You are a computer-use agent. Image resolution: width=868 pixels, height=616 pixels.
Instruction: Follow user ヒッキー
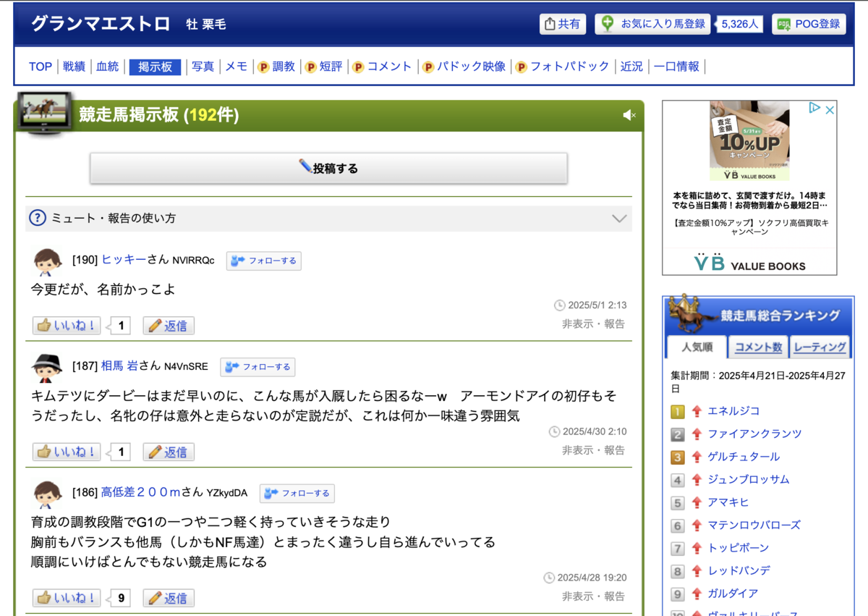[264, 261]
